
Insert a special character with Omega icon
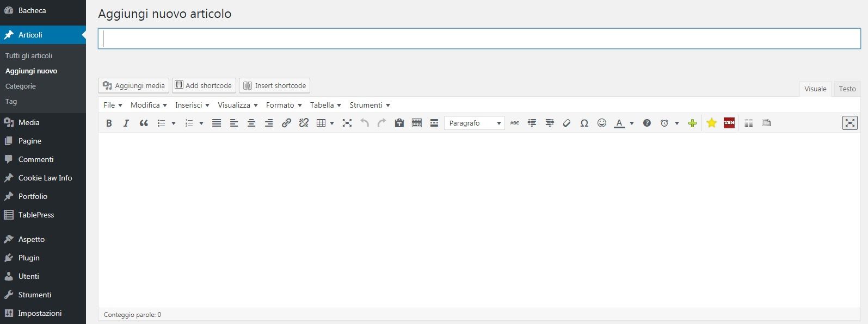(x=584, y=123)
